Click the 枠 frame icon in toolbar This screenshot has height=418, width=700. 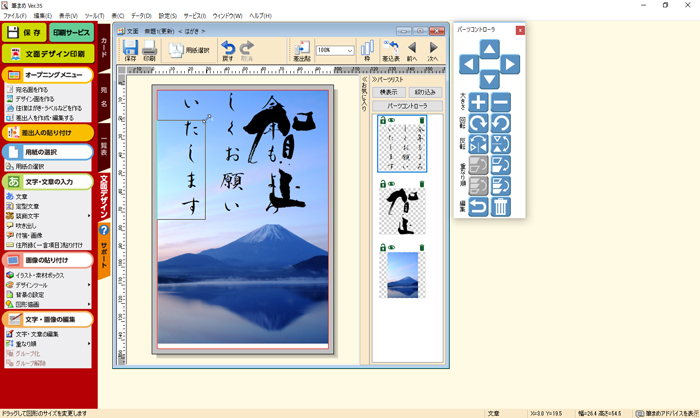[367, 49]
